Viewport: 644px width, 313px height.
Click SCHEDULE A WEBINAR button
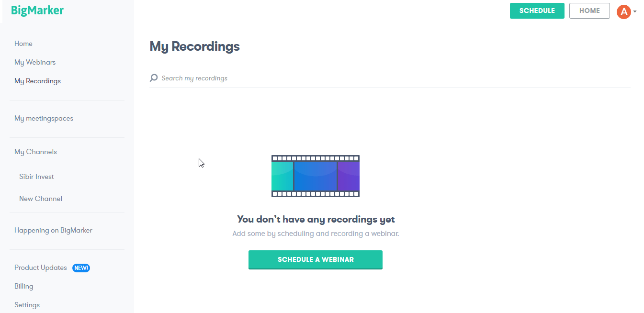pyautogui.click(x=315, y=259)
